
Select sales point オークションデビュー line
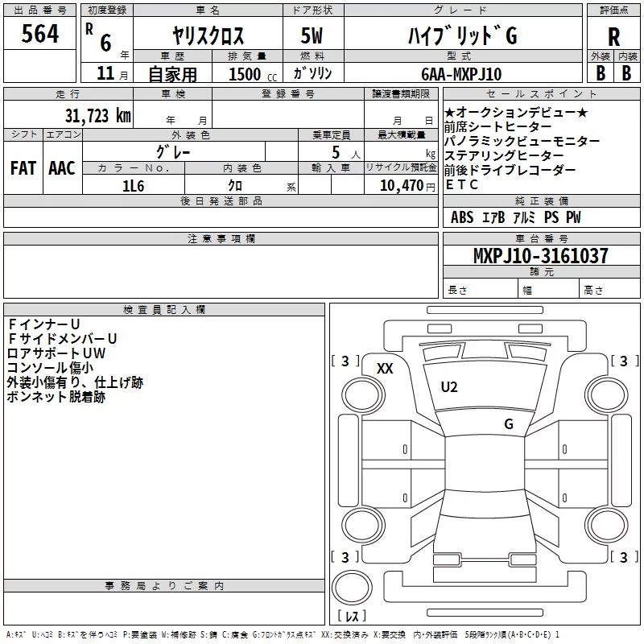[x=516, y=112]
